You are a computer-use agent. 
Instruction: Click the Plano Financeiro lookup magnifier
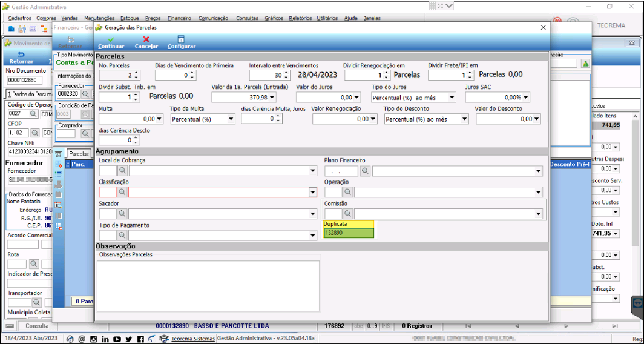point(365,171)
